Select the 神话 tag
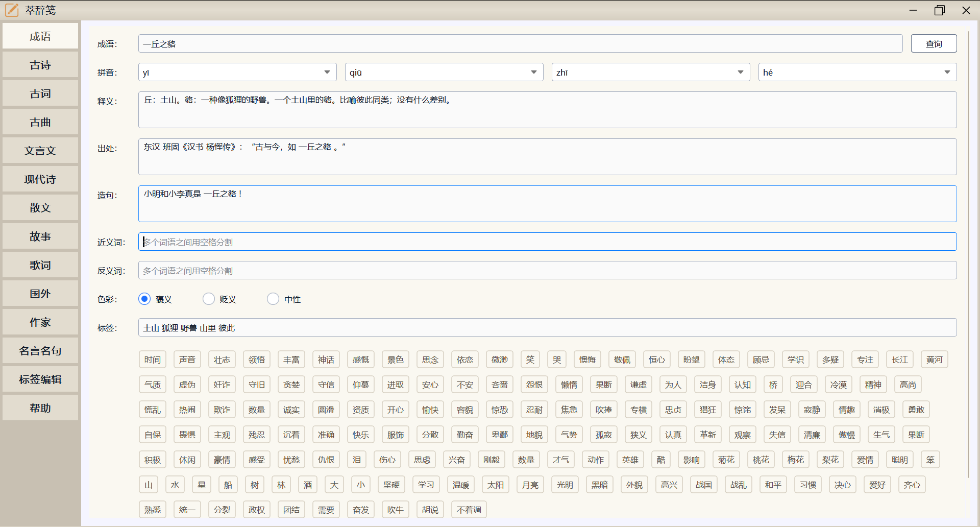The width and height of the screenshot is (980, 527). pyautogui.click(x=326, y=360)
